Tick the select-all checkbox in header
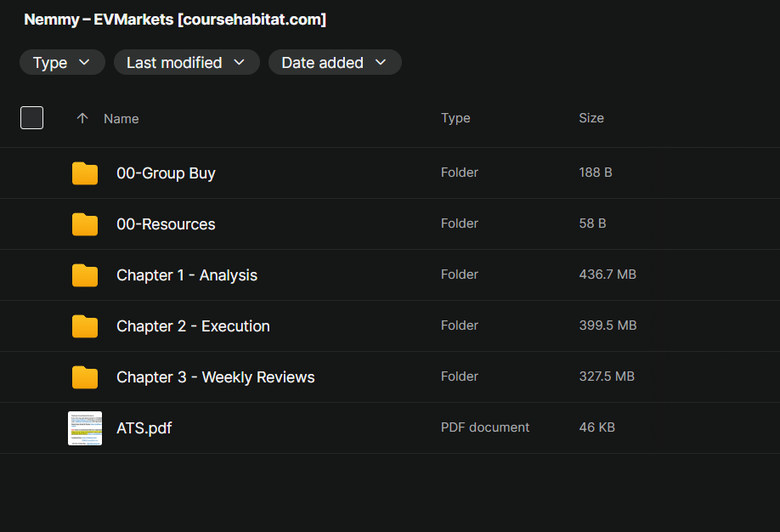780x532 pixels. click(x=31, y=118)
